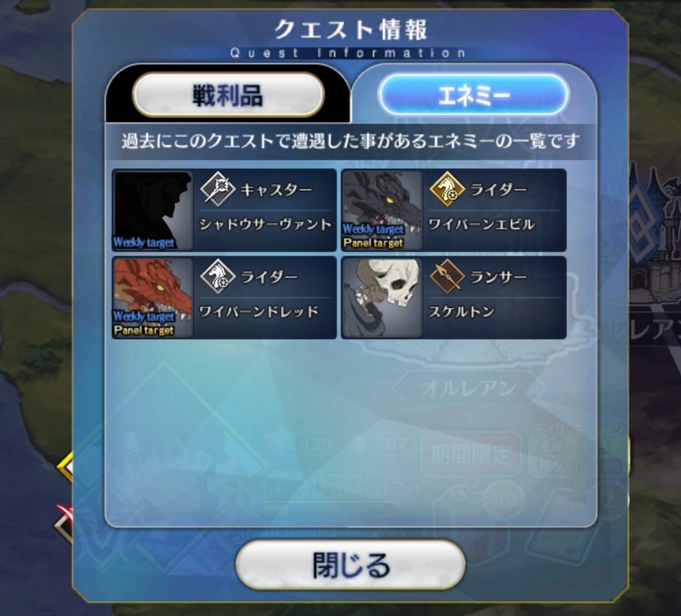Click Panel target label on Wyvern Evil
Image resolution: width=681 pixels, height=616 pixels.
click(374, 243)
